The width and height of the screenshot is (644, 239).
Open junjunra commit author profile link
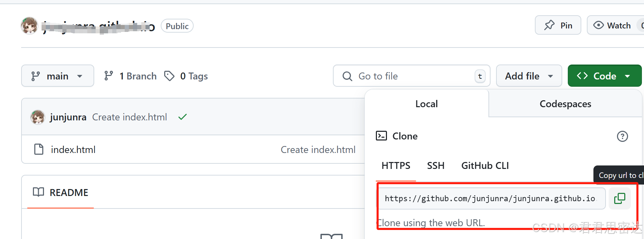(x=68, y=117)
